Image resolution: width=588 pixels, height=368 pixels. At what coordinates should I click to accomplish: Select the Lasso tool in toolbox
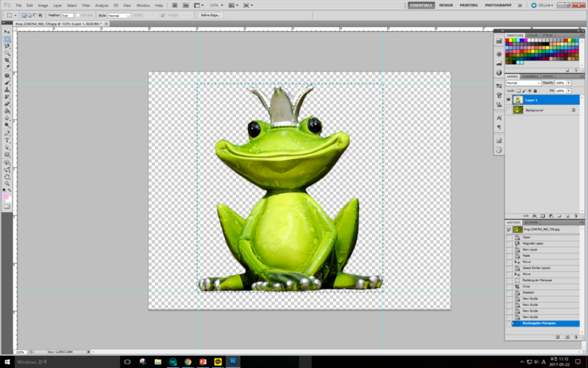coord(7,46)
